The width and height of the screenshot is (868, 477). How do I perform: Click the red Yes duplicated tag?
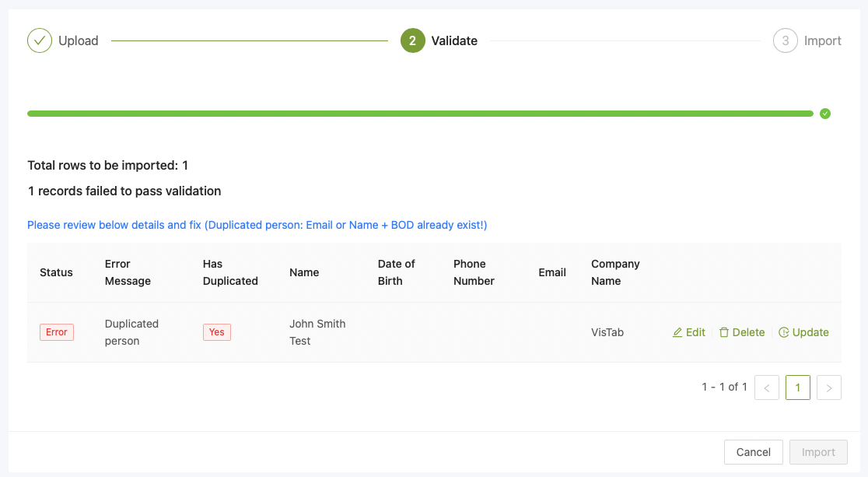[x=217, y=332]
